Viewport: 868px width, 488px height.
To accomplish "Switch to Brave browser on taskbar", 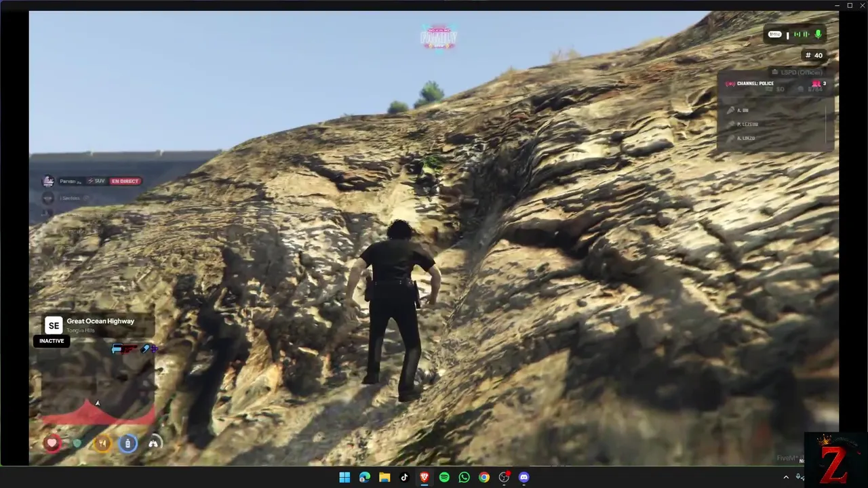I will coord(425,477).
